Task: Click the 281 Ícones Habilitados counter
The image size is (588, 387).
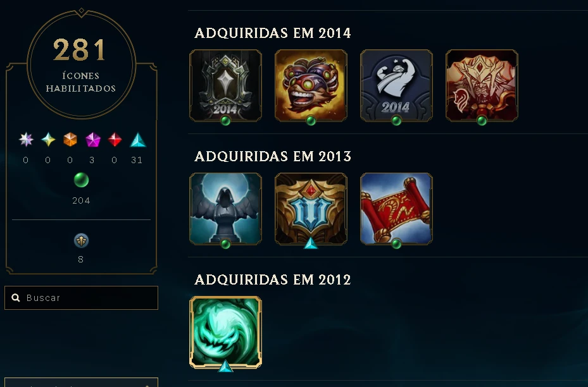Action: 81,64
